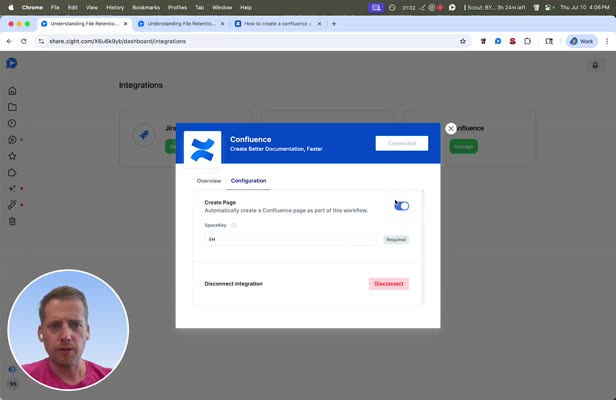Open notifications bell icon
The width and height of the screenshot is (616, 400).
(x=595, y=65)
